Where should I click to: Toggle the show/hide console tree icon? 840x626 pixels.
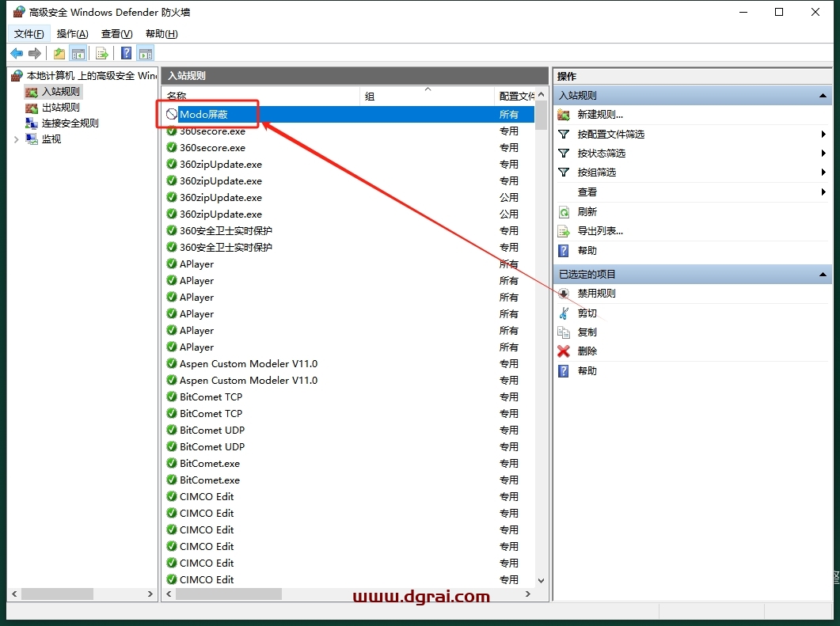(x=78, y=53)
